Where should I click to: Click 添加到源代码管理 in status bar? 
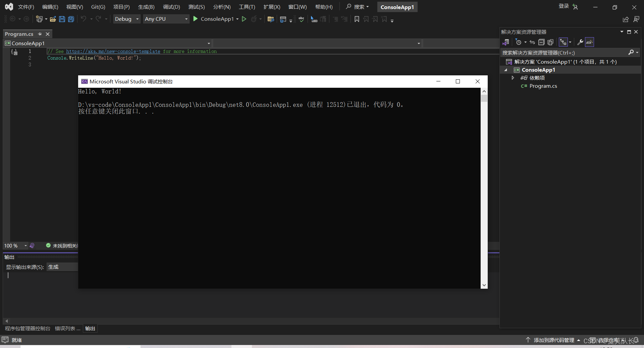(553, 340)
